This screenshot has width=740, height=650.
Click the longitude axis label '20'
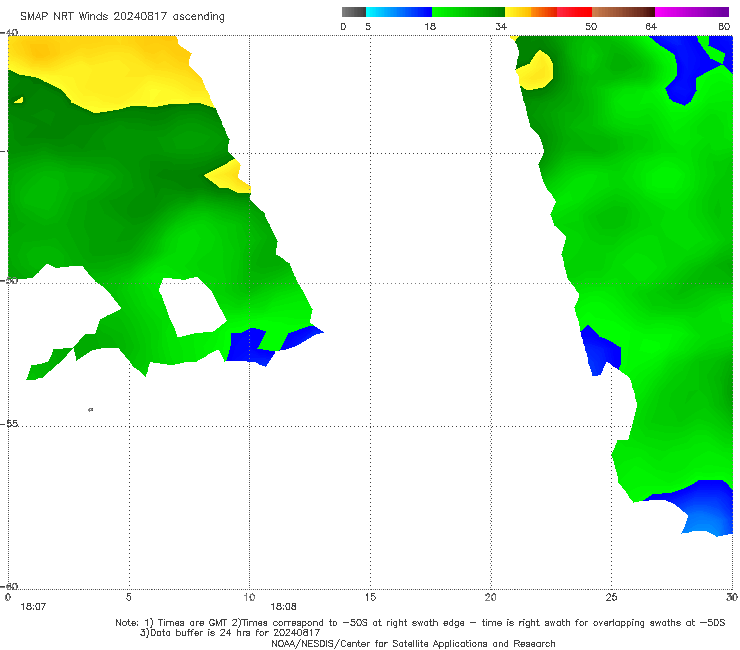coord(491,597)
